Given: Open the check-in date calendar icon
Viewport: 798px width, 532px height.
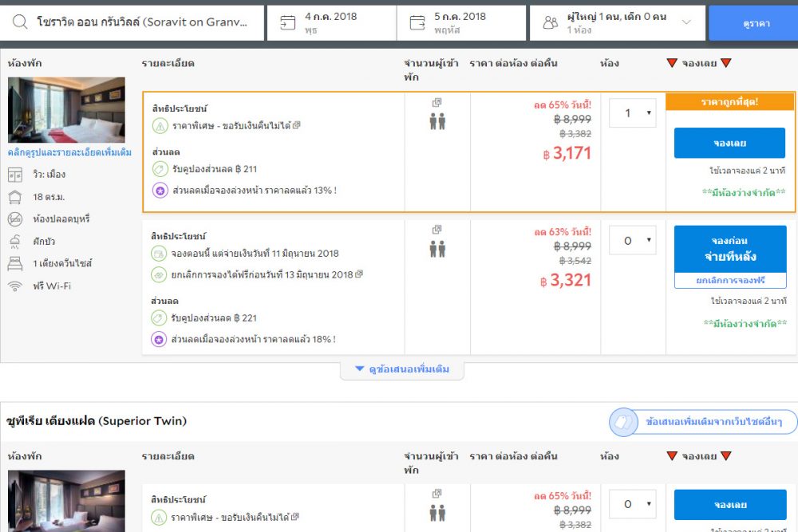Looking at the screenshot, I should click(x=287, y=23).
